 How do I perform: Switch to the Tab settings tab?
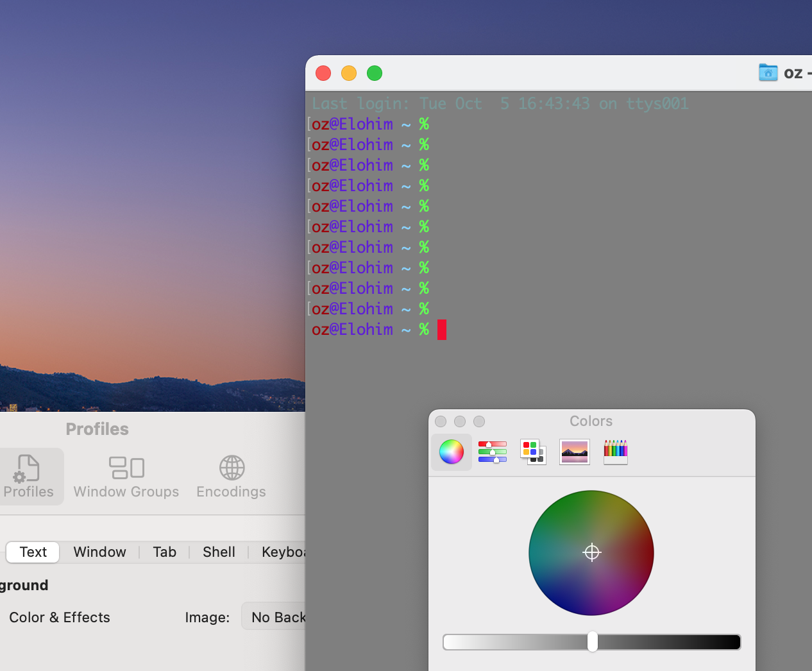click(x=164, y=552)
